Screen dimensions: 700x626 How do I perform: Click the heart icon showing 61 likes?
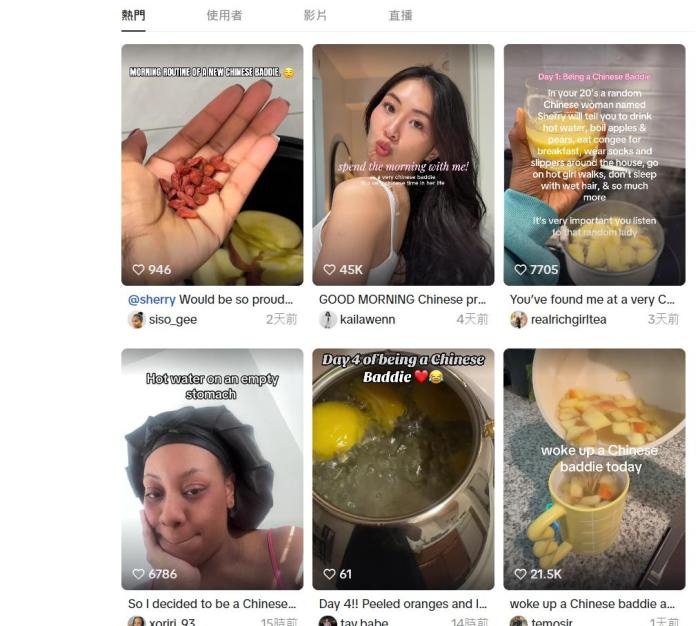329,574
